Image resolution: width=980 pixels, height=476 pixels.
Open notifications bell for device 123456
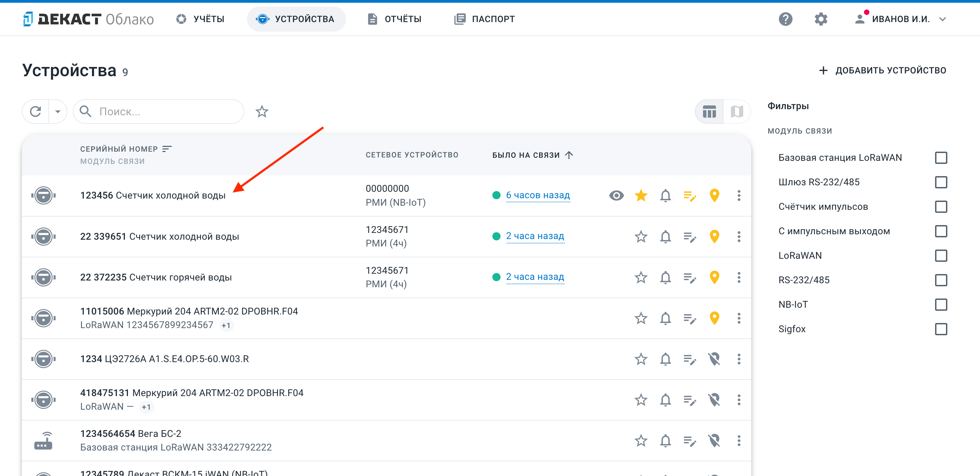coord(665,195)
